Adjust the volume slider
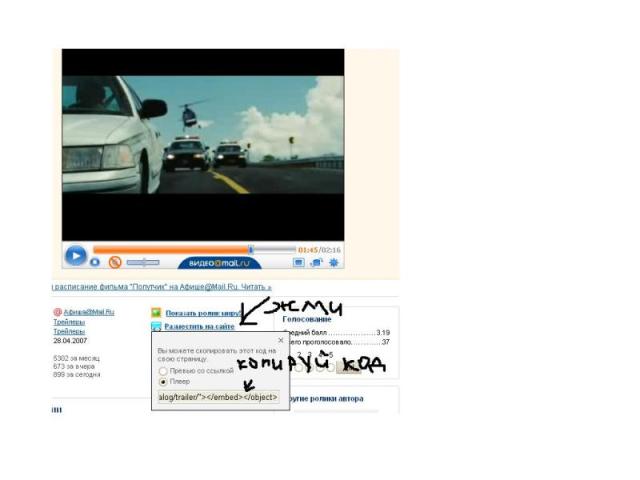Screen dimensions: 640x480 143,262
